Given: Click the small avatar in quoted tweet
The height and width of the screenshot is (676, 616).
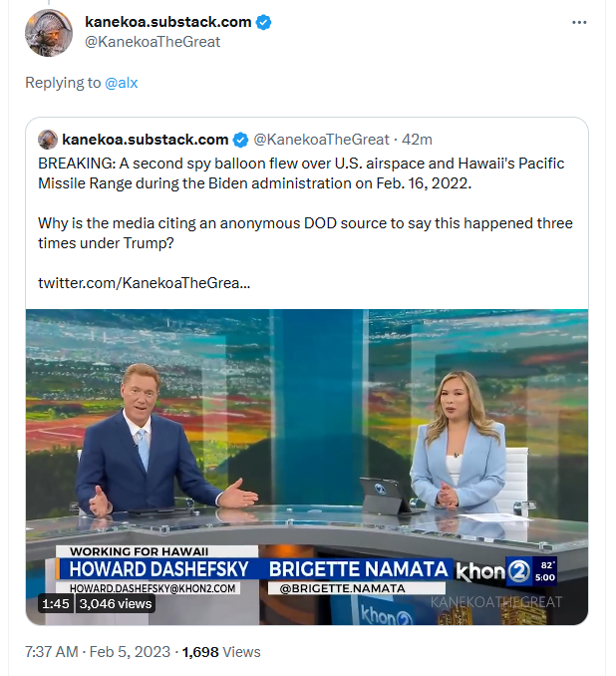Looking at the screenshot, I should (x=48, y=140).
